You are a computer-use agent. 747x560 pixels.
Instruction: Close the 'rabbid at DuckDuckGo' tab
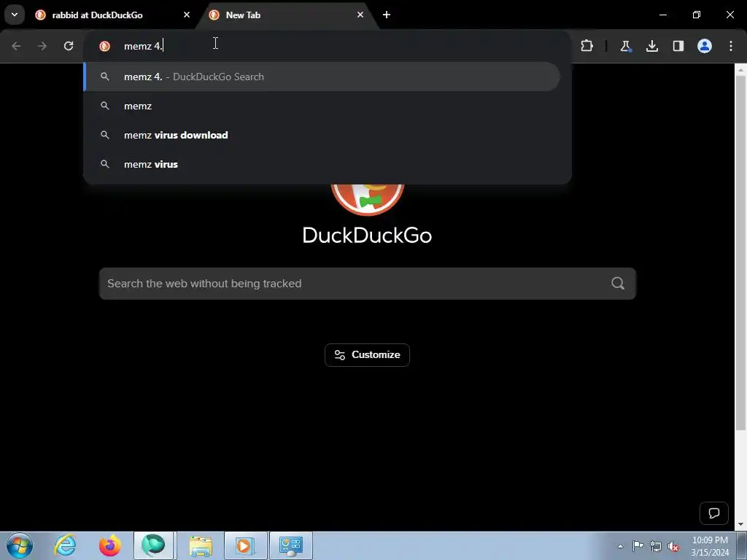(x=187, y=15)
